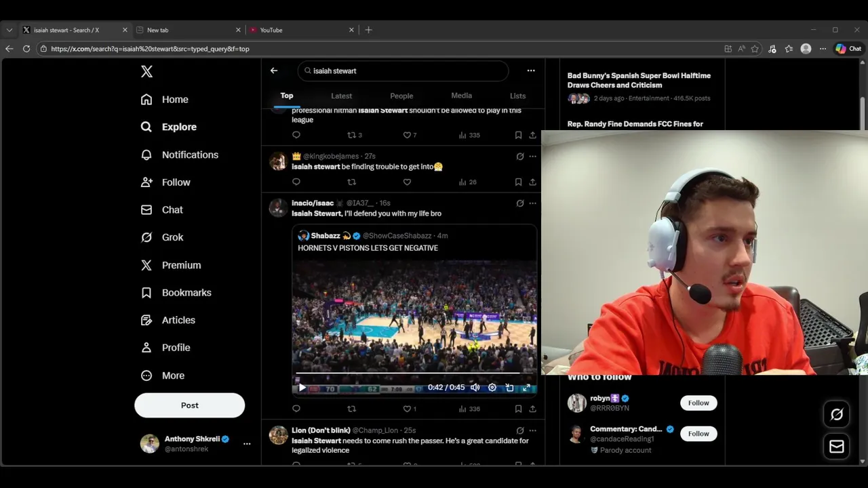Reply to the kingkobejames post

point(296,182)
